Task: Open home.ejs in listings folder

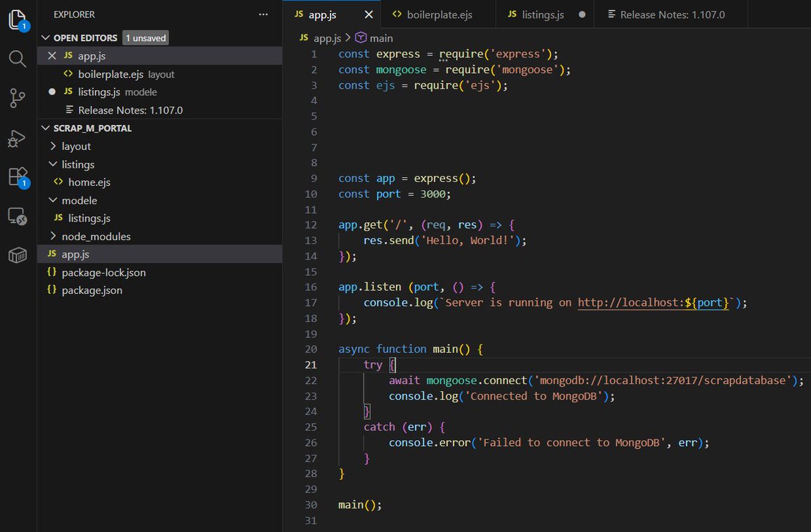Action: click(160, 182)
